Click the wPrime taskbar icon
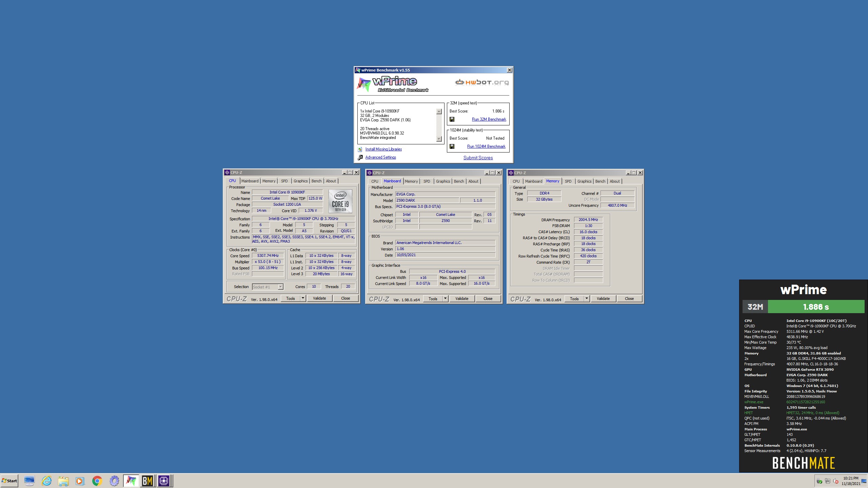This screenshot has width=868, height=488. pyautogui.click(x=131, y=481)
